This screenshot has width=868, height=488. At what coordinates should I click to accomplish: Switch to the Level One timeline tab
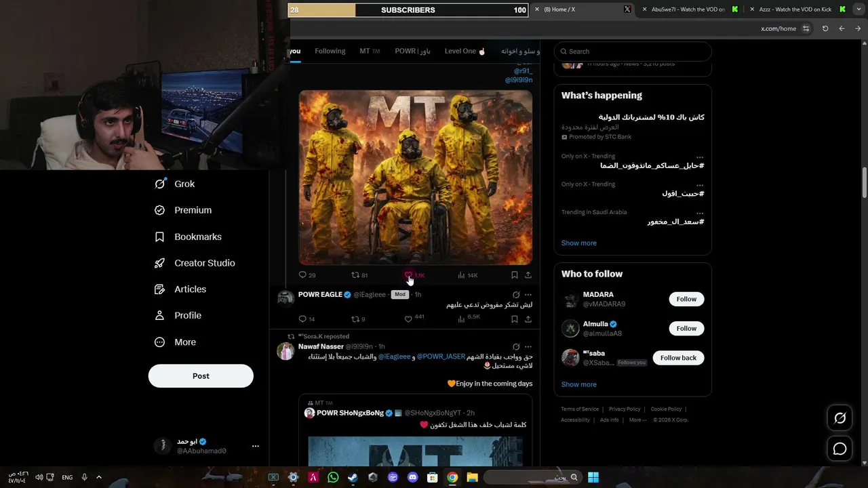(465, 51)
